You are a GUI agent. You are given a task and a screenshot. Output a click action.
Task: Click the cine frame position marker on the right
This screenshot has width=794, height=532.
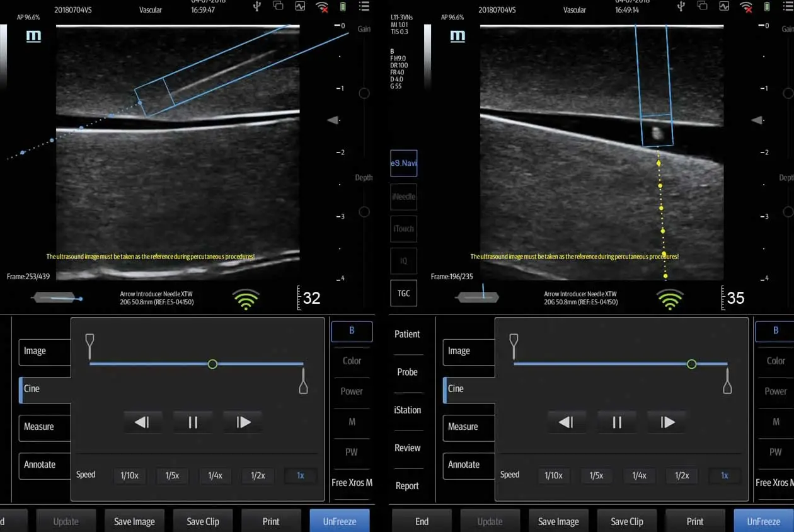[x=691, y=364]
